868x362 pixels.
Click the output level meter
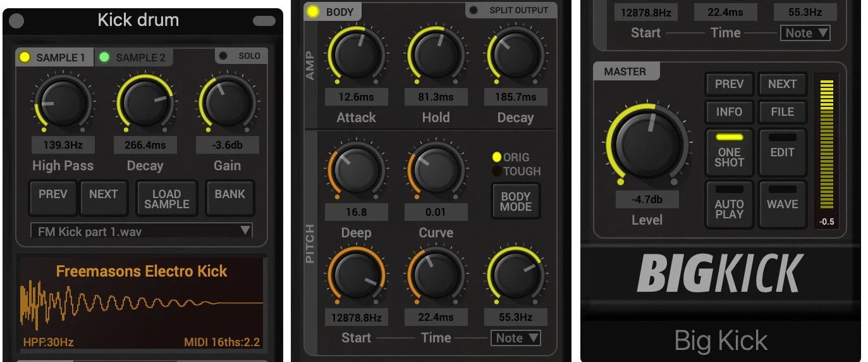[826, 144]
